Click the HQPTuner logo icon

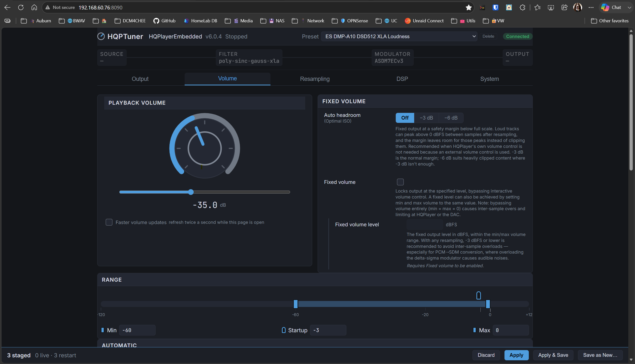point(101,36)
